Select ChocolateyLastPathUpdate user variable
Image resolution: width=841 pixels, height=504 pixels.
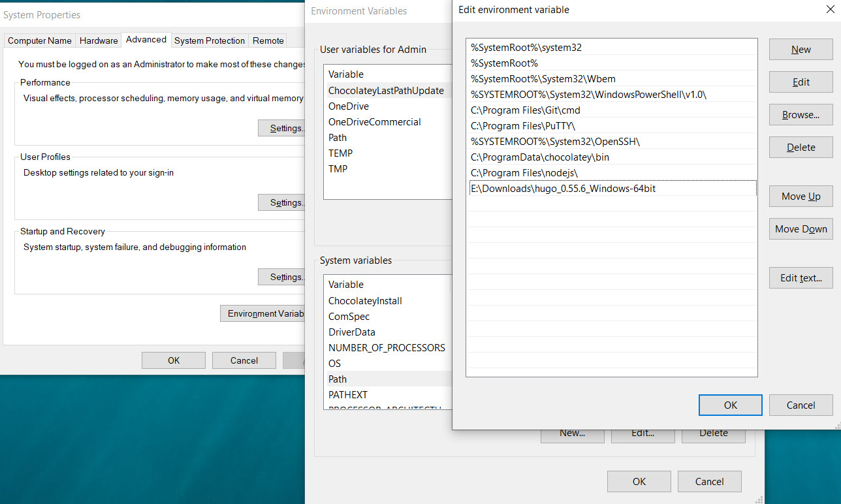click(388, 91)
